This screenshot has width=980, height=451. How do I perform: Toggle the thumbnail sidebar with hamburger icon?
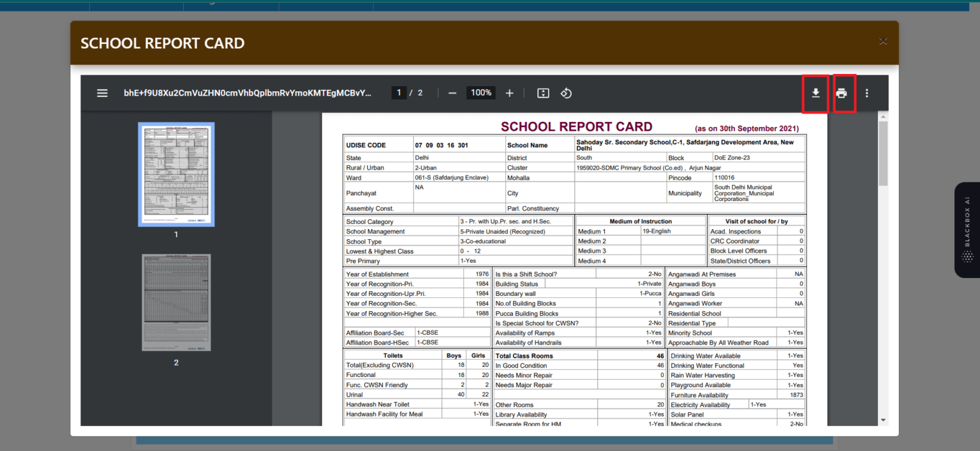pyautogui.click(x=102, y=93)
